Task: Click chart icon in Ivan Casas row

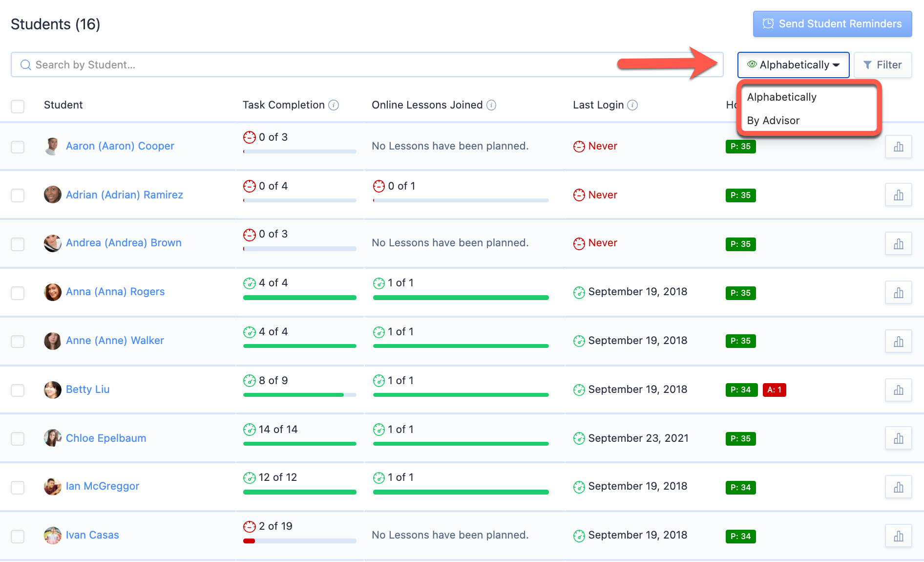Action: (x=898, y=536)
